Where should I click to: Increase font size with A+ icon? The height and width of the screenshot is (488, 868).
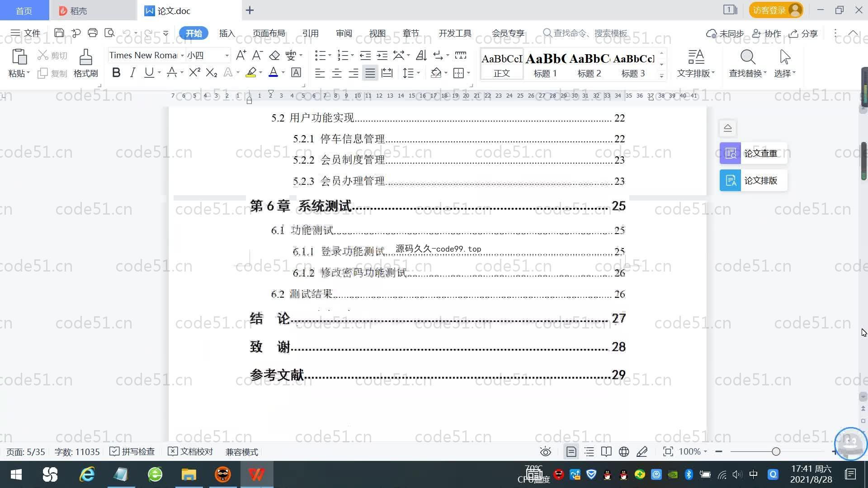point(241,55)
